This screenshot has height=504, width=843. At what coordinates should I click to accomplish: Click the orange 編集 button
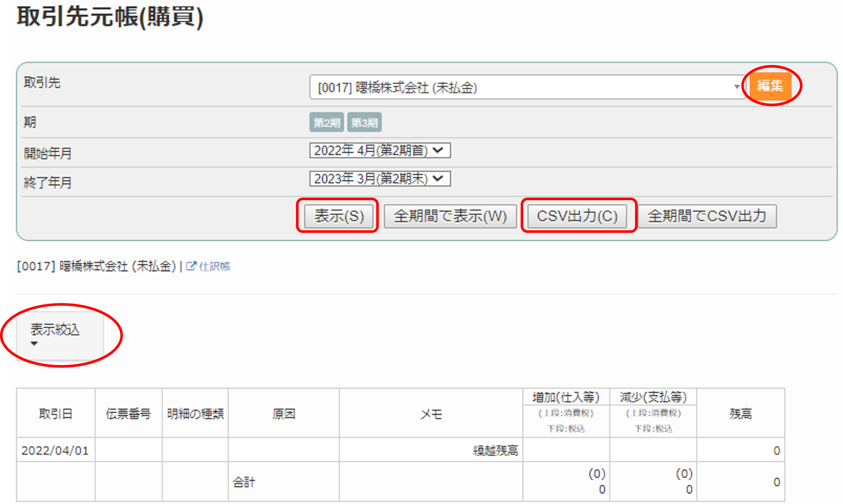[770, 86]
